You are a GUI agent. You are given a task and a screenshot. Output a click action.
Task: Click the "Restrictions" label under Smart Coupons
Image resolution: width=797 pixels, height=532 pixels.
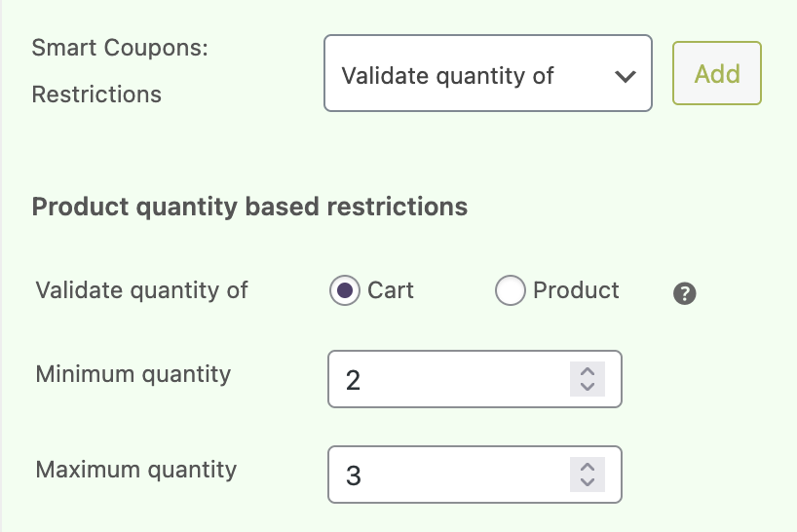coord(96,95)
